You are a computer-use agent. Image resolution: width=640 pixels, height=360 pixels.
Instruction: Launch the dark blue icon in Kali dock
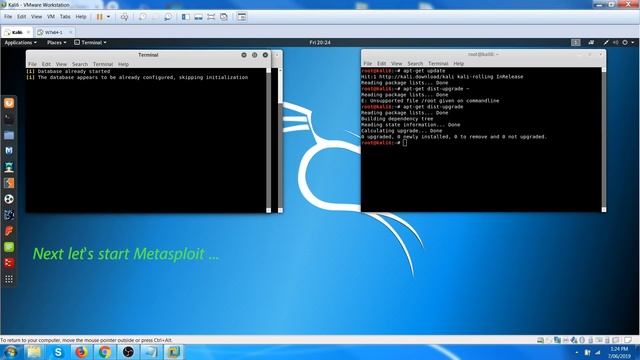click(x=9, y=215)
